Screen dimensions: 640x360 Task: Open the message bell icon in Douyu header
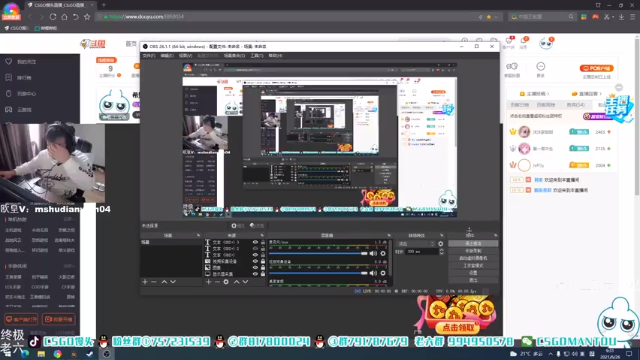point(524,41)
